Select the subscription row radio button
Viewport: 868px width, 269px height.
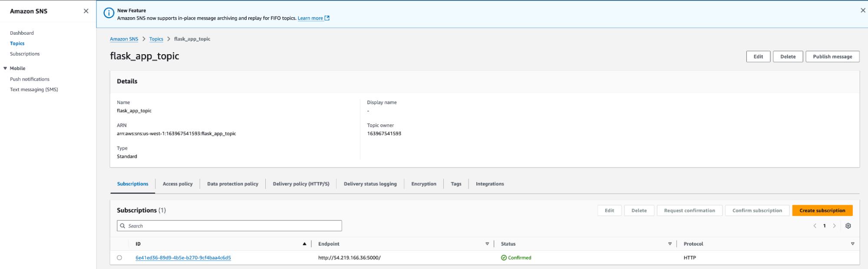click(x=119, y=258)
